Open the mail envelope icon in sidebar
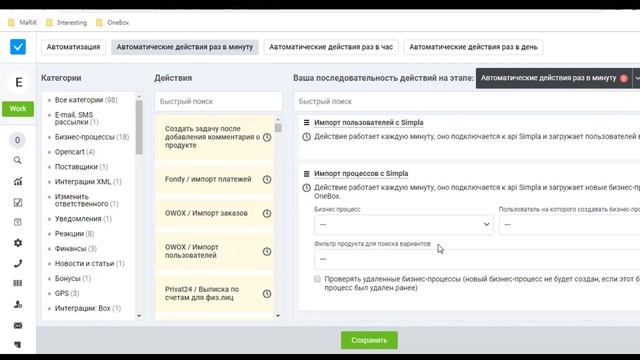 pos(18,325)
